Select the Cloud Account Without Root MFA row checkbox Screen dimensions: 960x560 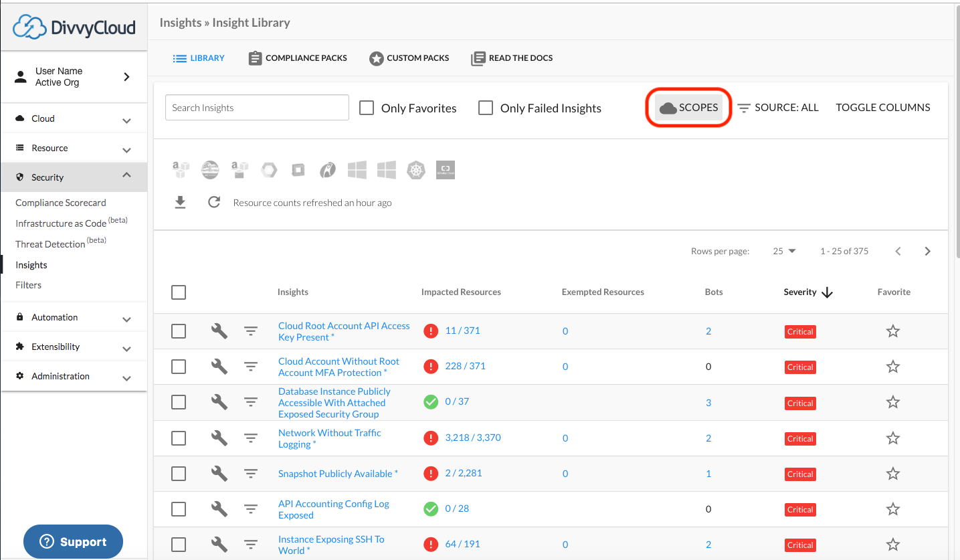coord(179,367)
